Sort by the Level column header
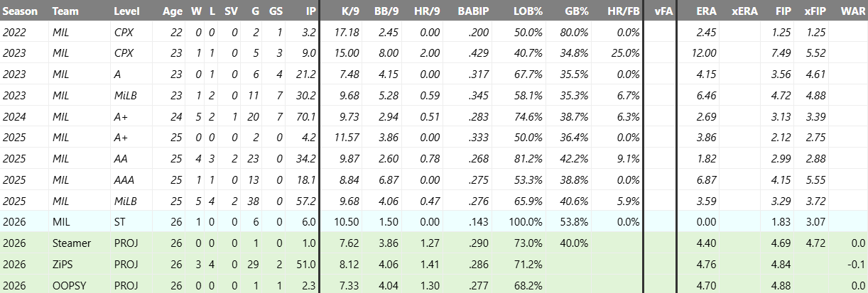868x293 pixels. pyautogui.click(x=127, y=11)
